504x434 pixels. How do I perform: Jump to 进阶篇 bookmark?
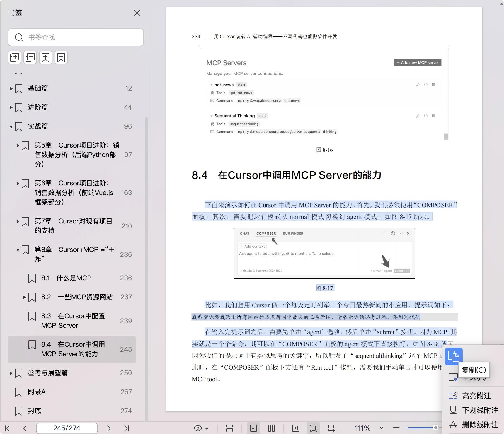tap(38, 107)
